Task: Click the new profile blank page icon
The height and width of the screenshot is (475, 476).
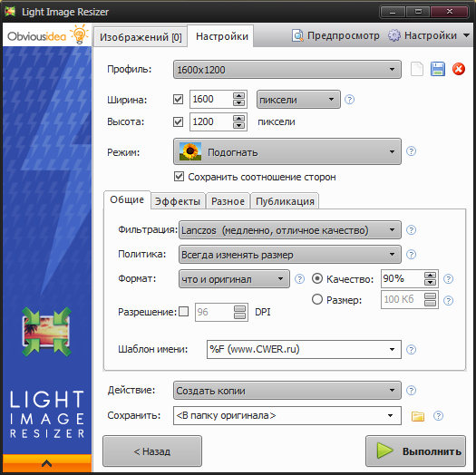Action: (x=417, y=69)
